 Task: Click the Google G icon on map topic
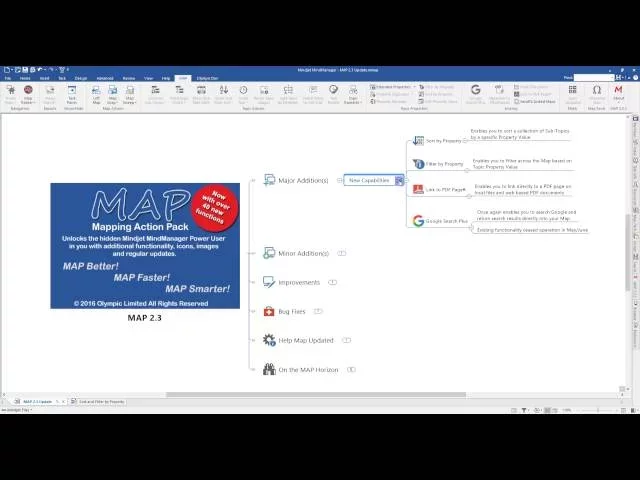[x=418, y=221]
